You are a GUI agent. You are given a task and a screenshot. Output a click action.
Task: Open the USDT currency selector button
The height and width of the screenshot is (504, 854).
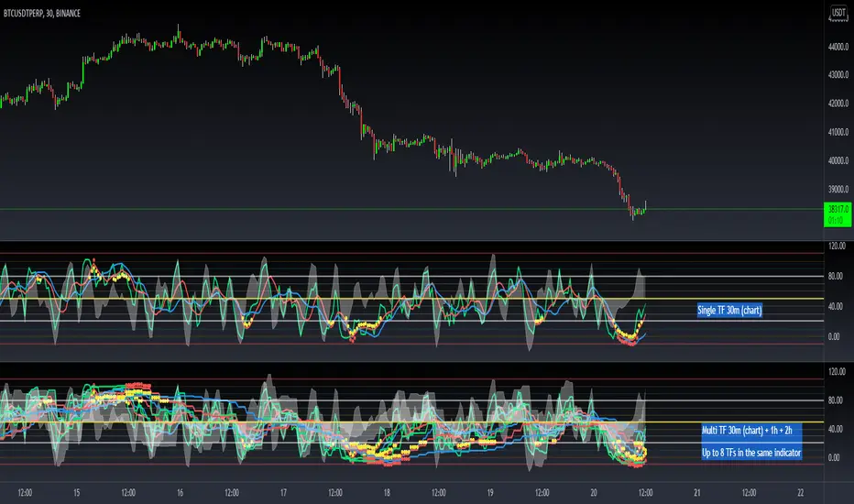838,12
